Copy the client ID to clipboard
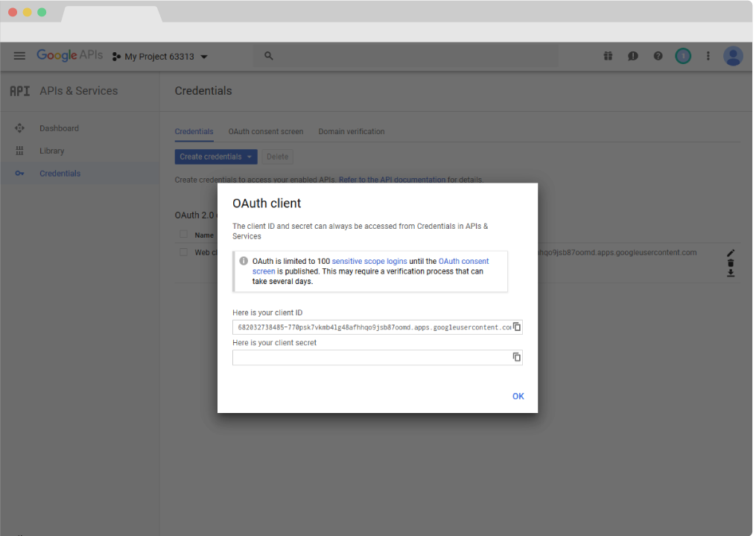 point(517,327)
